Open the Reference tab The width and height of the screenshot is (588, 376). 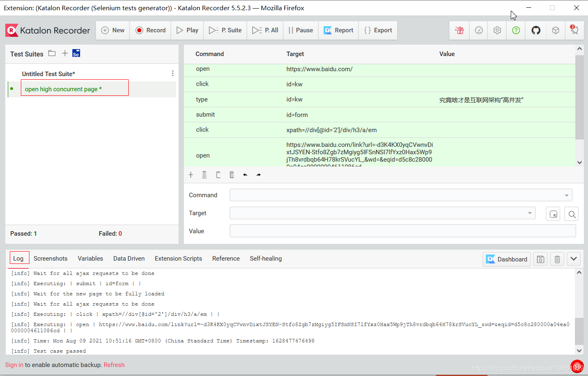(226, 259)
